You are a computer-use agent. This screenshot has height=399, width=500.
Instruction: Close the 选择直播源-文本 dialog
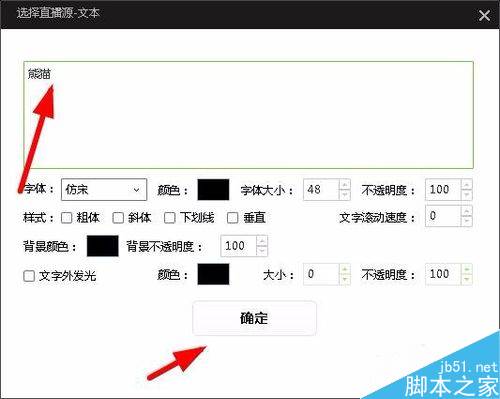pyautogui.click(x=484, y=15)
